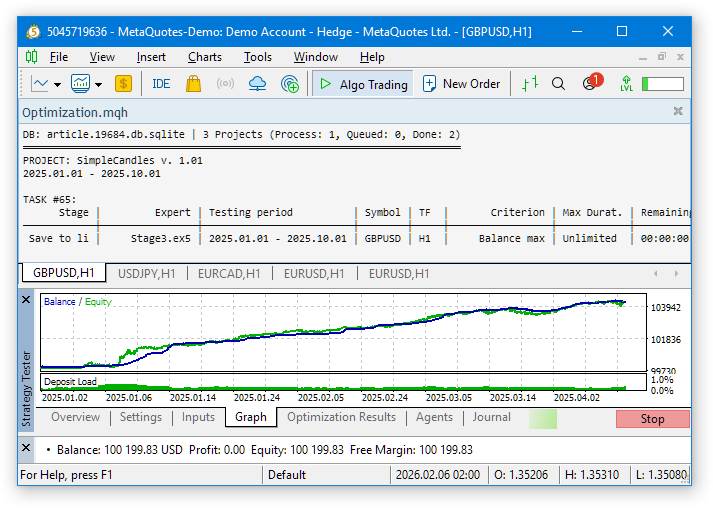Viewport: 713px width, 508px height.
Task: Click the candlestick icon beside File menu
Action: [31, 57]
